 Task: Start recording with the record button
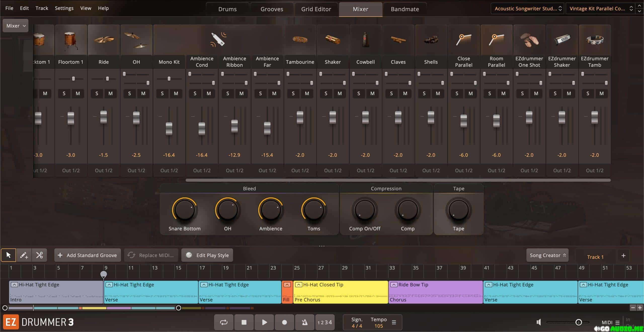(284, 322)
